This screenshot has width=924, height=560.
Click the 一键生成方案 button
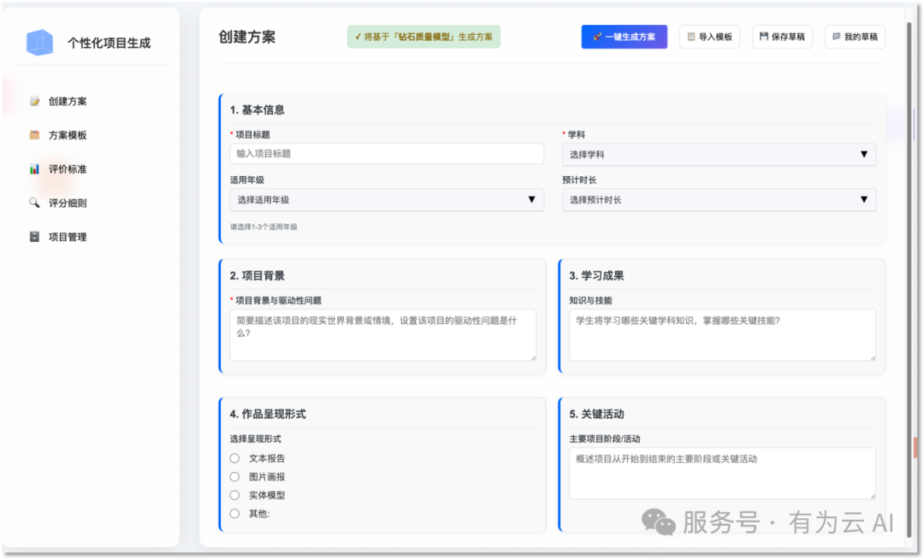[624, 37]
